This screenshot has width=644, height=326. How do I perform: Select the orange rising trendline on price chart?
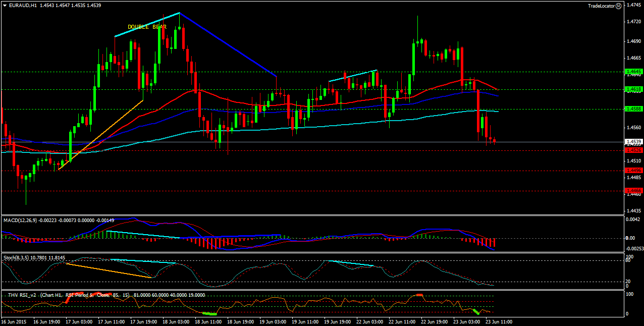[x=101, y=135]
